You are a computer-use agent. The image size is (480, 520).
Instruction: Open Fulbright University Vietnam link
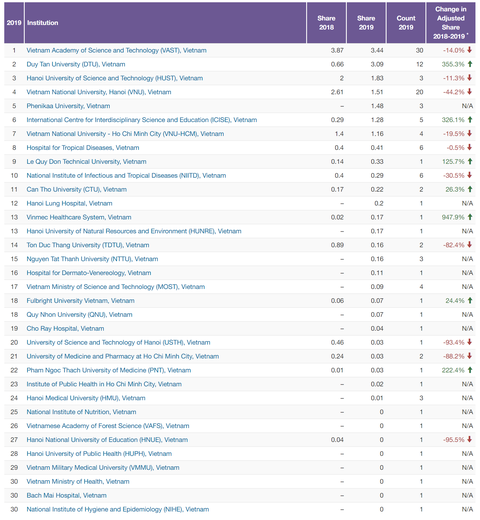[80, 301]
